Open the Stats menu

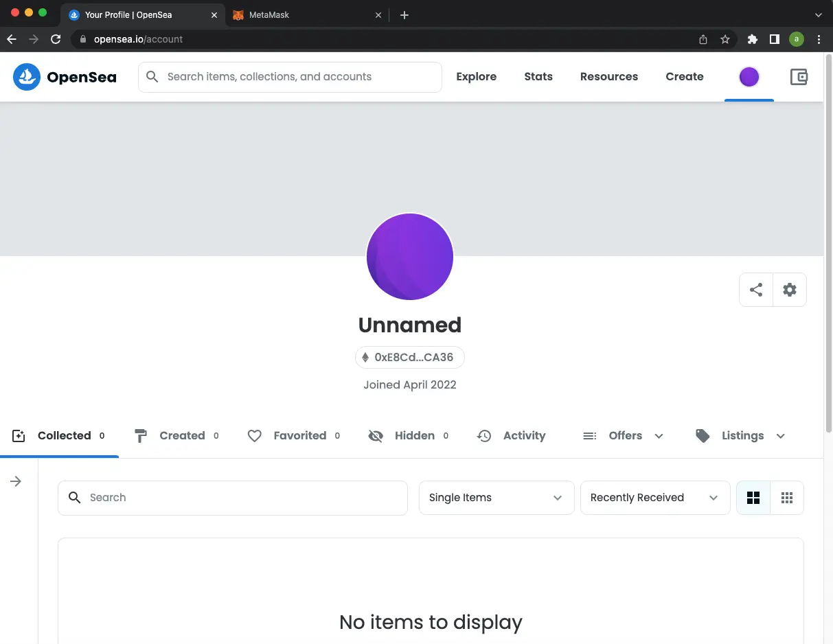point(538,77)
